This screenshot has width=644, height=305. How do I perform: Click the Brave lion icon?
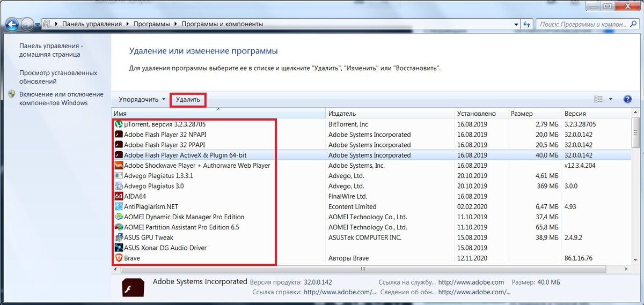point(119,258)
